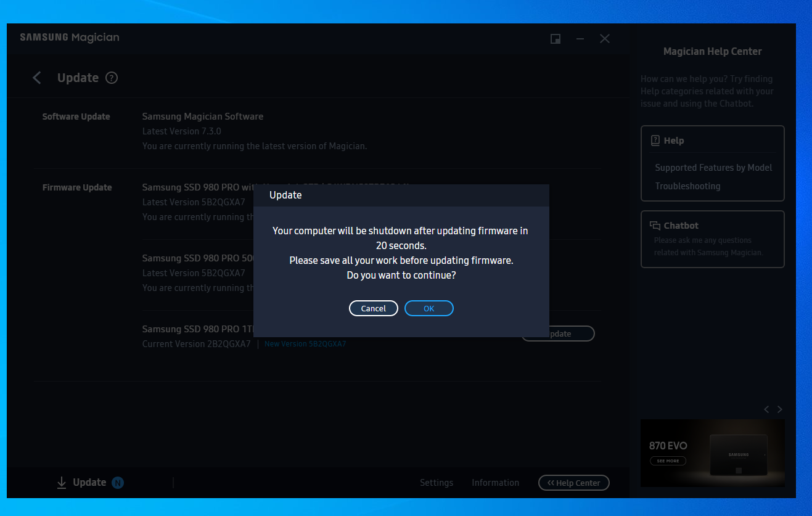Screen dimensions: 812x516
Task: Click the Samsung Magician logo
Action: pos(70,38)
